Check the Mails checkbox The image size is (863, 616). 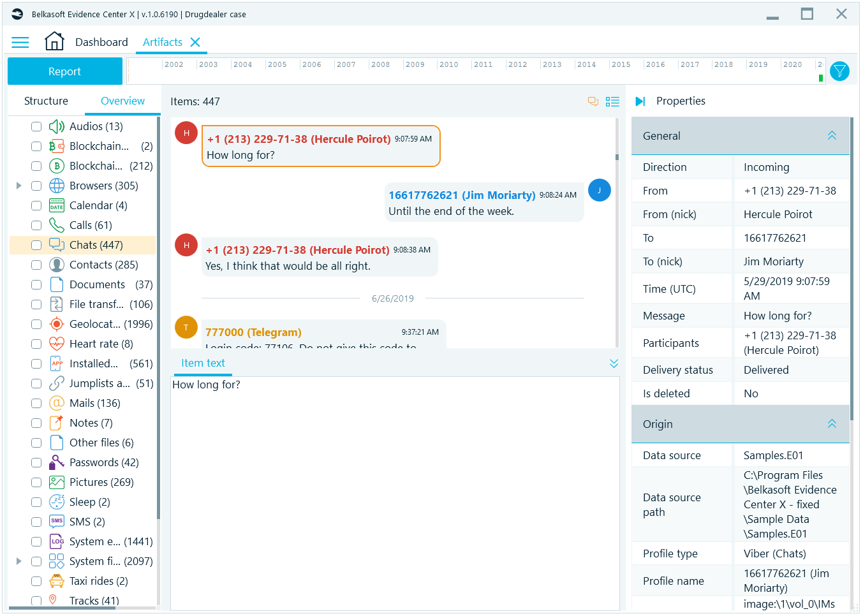click(36, 403)
